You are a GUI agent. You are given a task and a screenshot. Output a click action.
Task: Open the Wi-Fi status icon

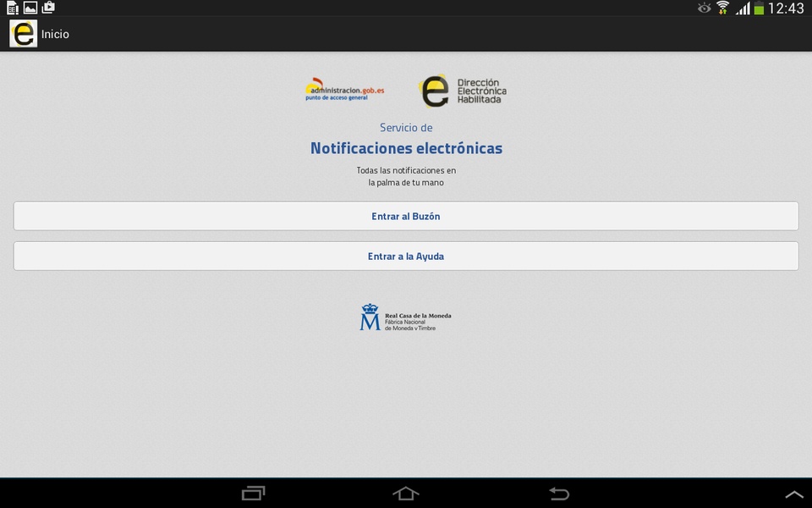(723, 8)
